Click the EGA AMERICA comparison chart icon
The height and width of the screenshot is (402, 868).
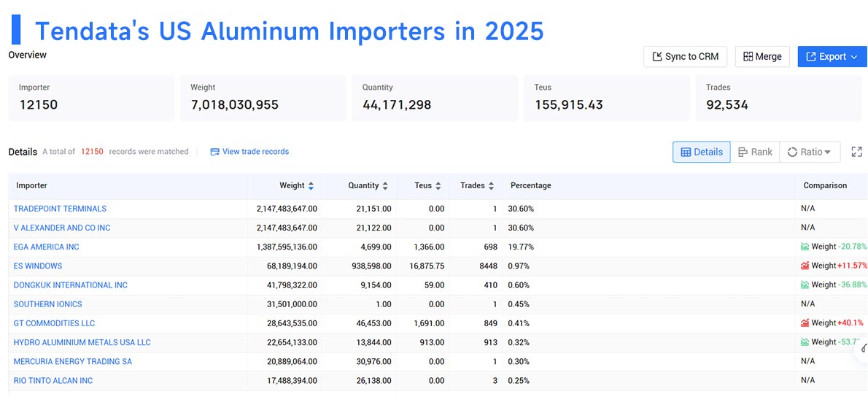(805, 247)
